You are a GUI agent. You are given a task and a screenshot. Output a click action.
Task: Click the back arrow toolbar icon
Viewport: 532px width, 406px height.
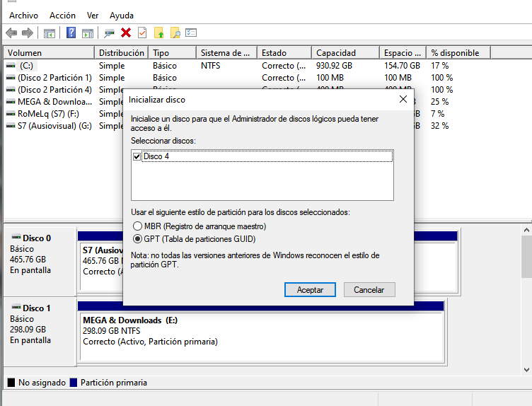(x=11, y=33)
